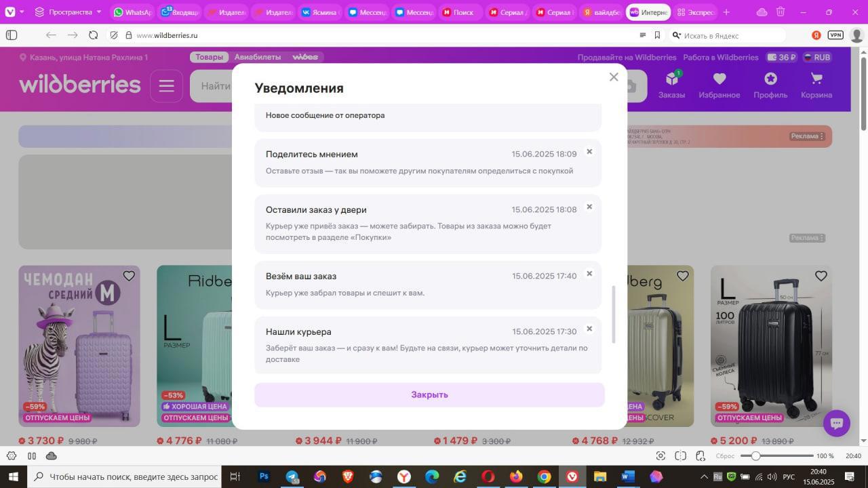Open the wibes tab
The width and height of the screenshot is (868, 488).
(x=305, y=58)
